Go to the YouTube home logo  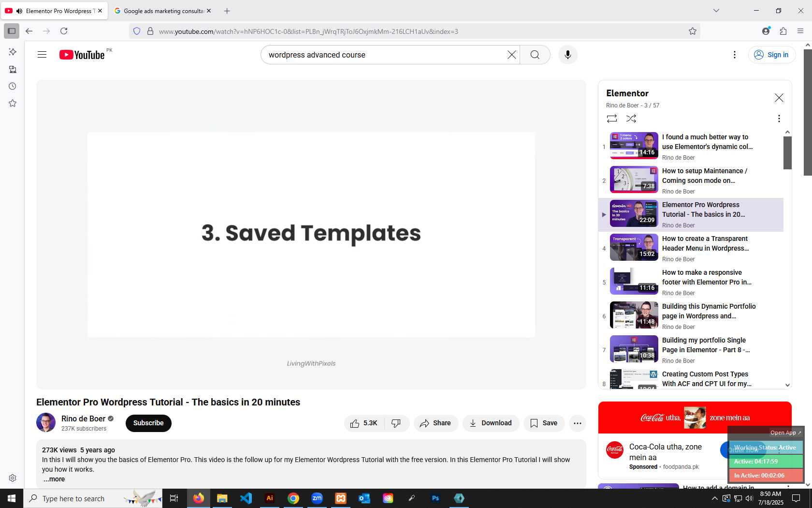coord(82,55)
